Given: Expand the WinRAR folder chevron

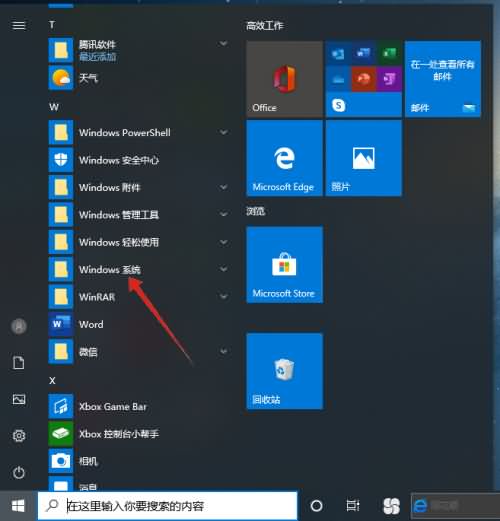Looking at the screenshot, I should click(224, 296).
